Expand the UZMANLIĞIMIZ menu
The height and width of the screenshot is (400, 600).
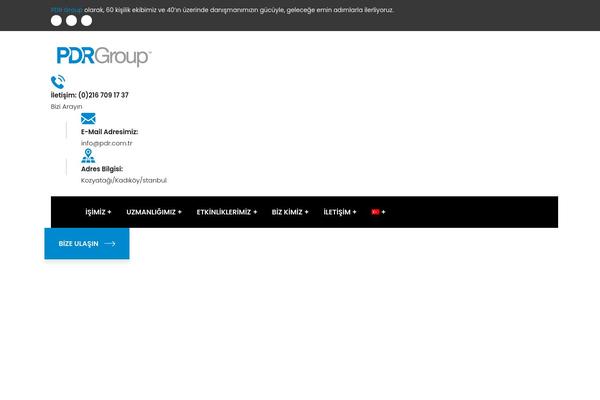click(x=154, y=212)
